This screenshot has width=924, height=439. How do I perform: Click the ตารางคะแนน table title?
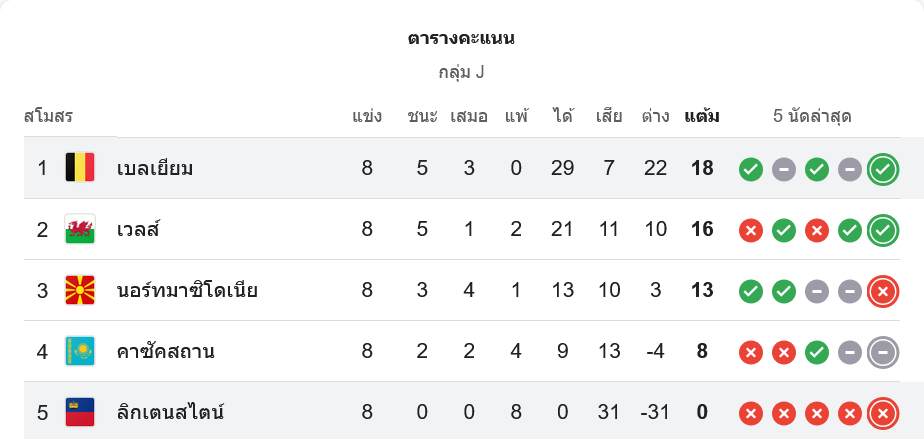[x=461, y=39]
